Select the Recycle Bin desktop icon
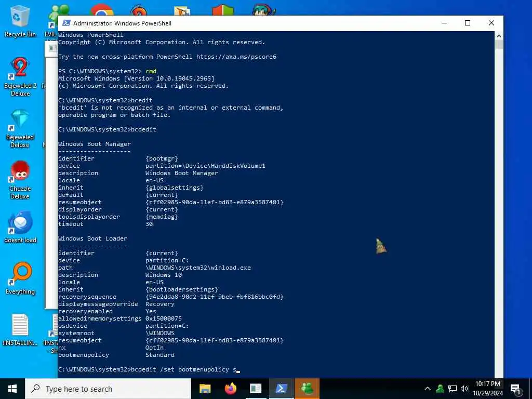The height and width of the screenshot is (399, 532). [x=20, y=21]
